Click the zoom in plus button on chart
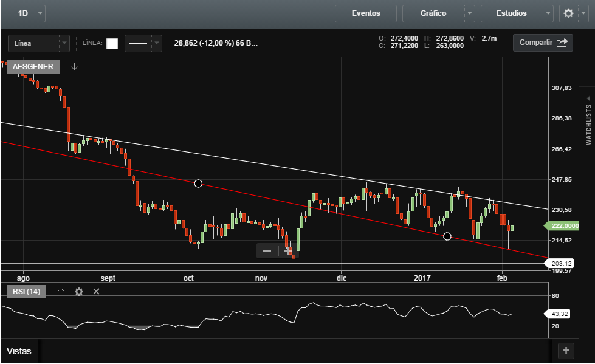Image resolution: width=595 pixels, height=364 pixels. 288,250
